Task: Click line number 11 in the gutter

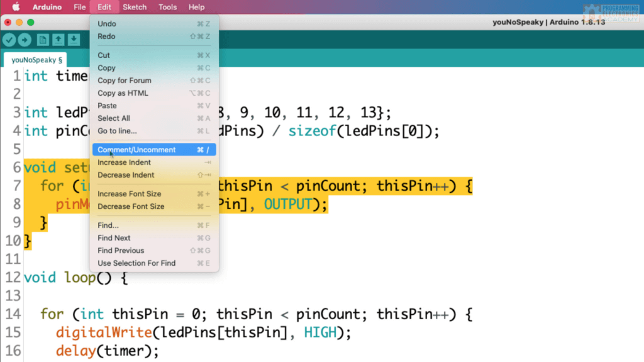Action: pos(13,259)
